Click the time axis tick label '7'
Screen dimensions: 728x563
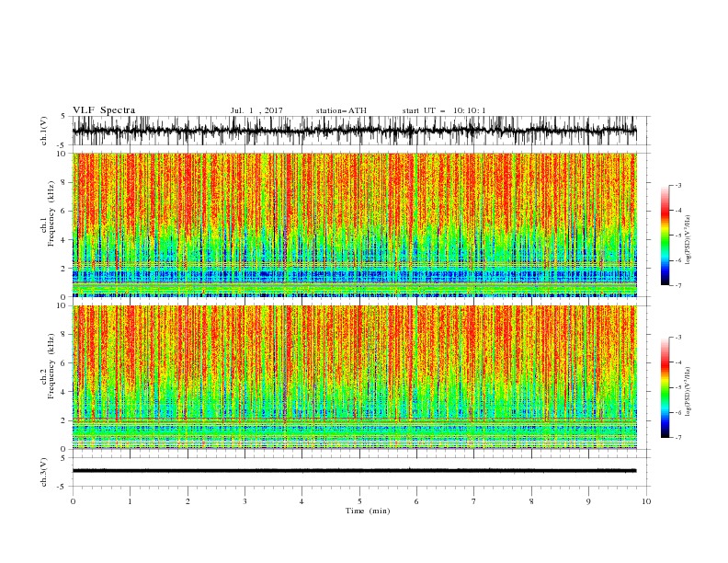(x=474, y=501)
